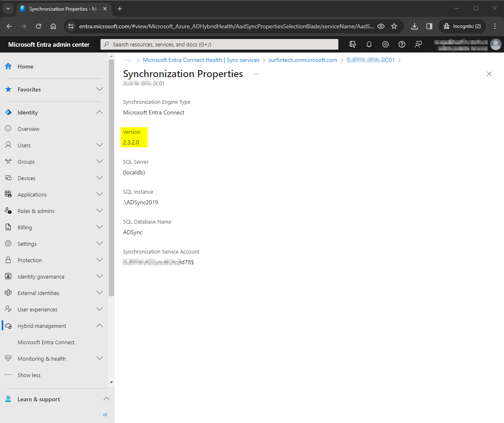Follow Microsoft Entra Connect Health breadcrumb link
This screenshot has height=423, width=504.
201,60
